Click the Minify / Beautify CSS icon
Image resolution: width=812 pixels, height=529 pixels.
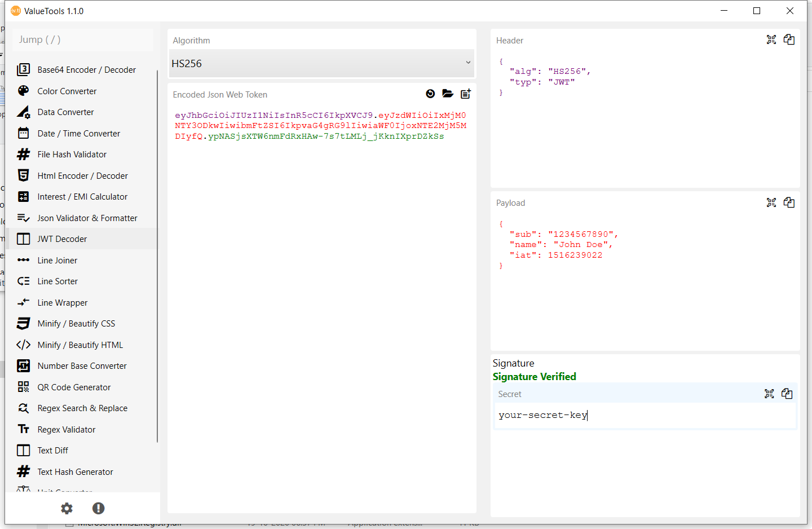click(23, 323)
